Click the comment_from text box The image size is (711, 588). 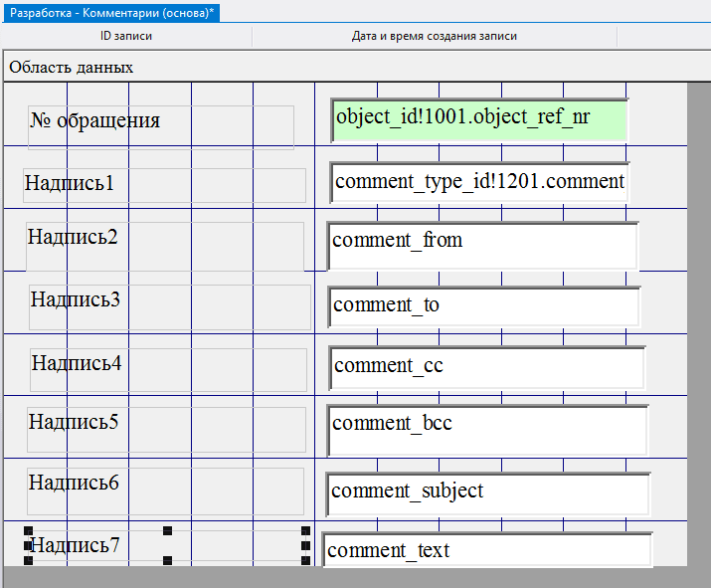tap(482, 245)
